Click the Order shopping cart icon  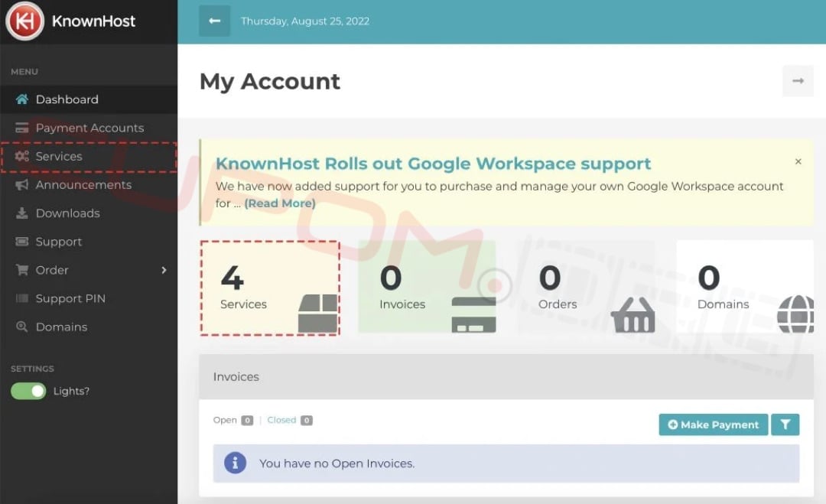pos(21,270)
